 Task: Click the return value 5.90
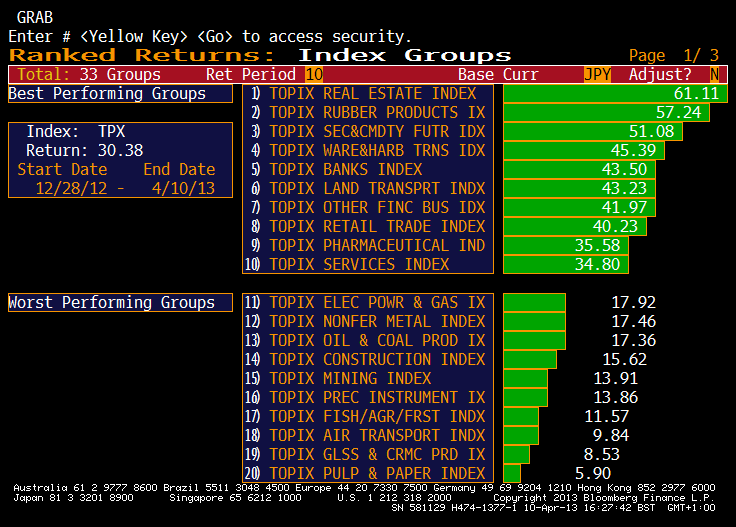(x=593, y=473)
